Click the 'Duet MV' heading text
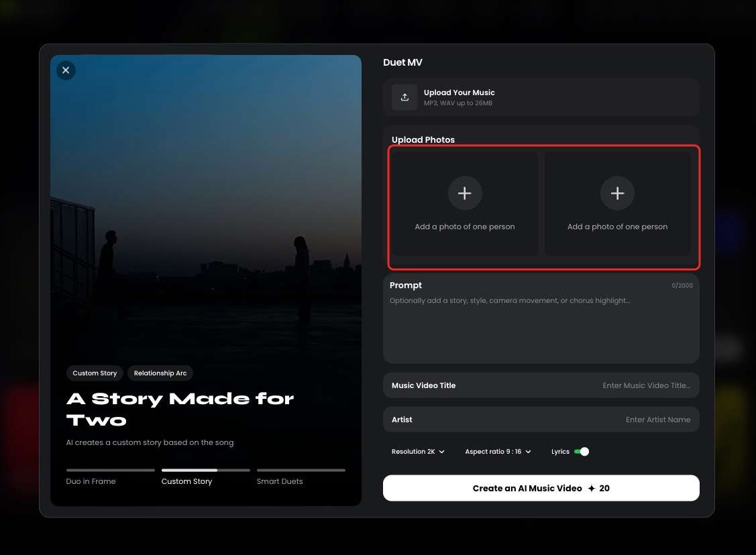 point(402,62)
